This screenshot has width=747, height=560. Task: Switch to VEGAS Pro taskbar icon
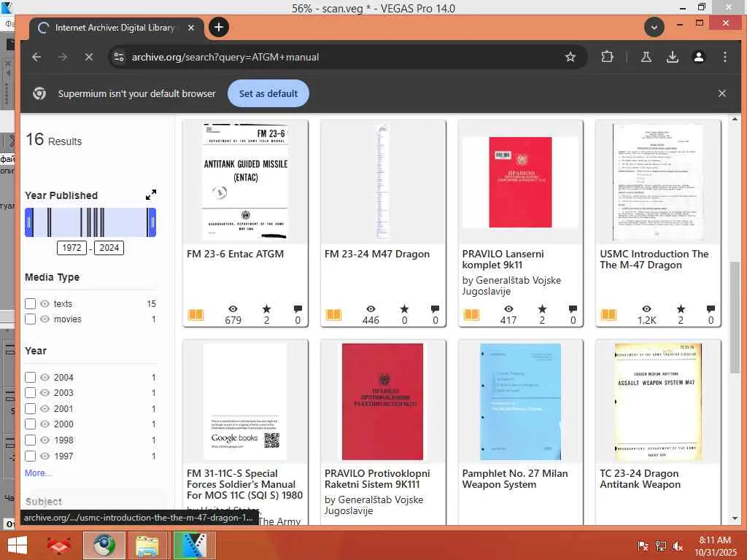pyautogui.click(x=194, y=545)
